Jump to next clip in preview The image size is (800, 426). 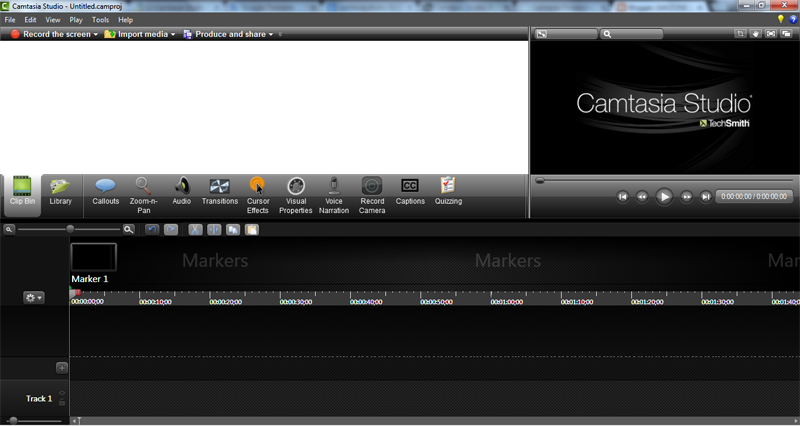click(x=706, y=196)
